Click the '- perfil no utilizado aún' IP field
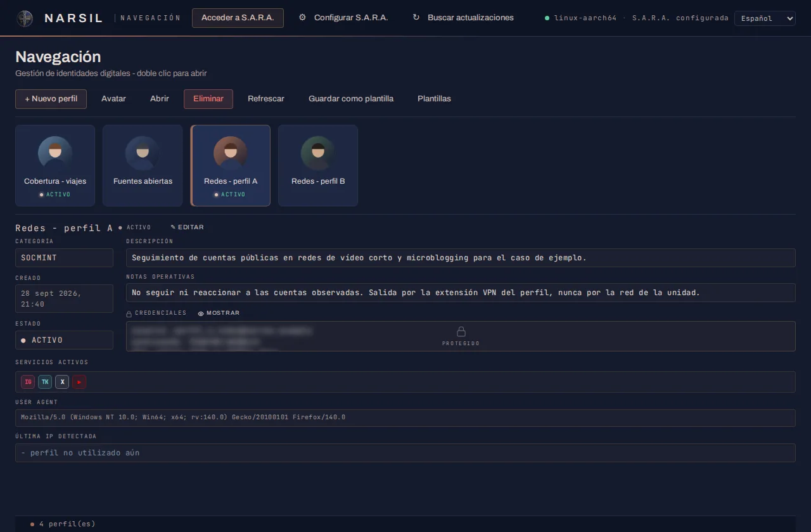This screenshot has width=811, height=532. (x=405, y=453)
